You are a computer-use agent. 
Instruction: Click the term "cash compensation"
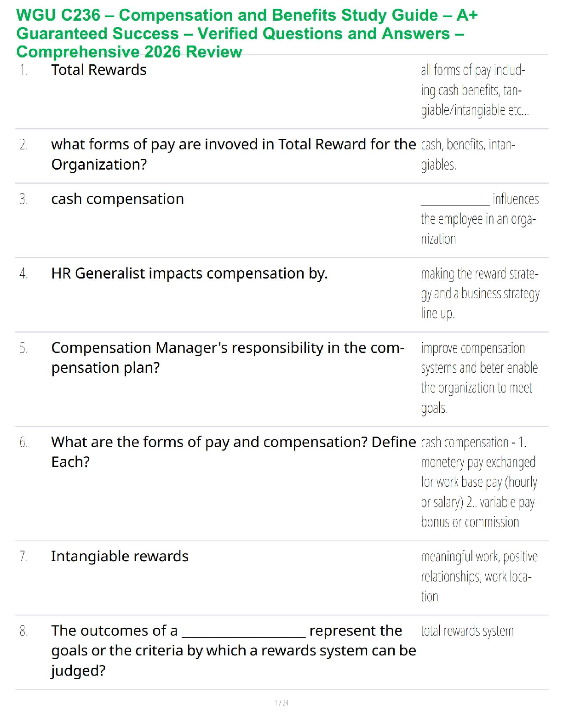point(117,199)
